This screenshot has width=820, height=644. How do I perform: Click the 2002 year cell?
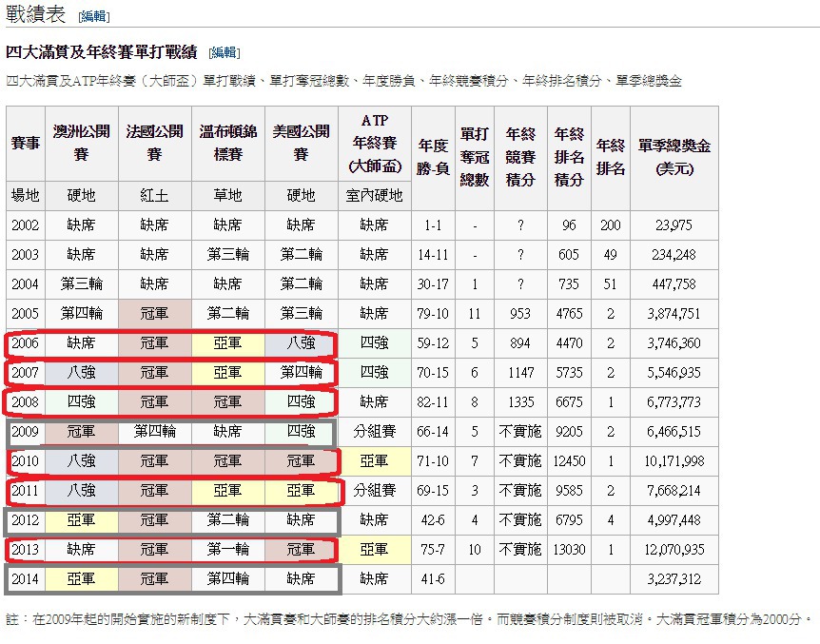pyautogui.click(x=26, y=225)
